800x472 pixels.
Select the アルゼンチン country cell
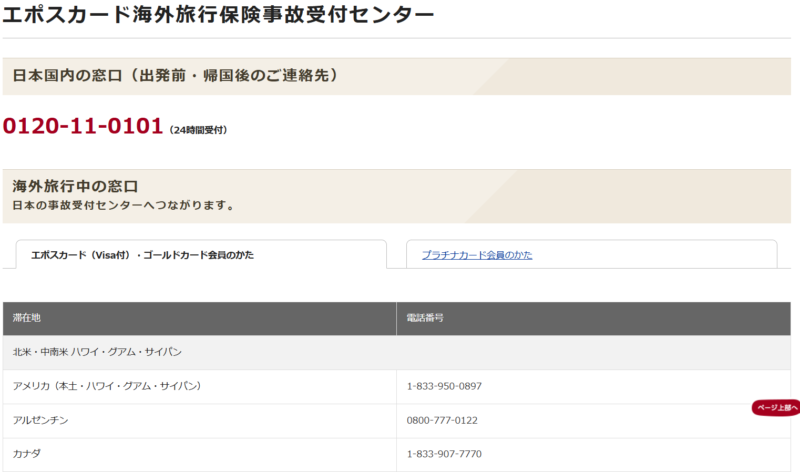[41, 420]
